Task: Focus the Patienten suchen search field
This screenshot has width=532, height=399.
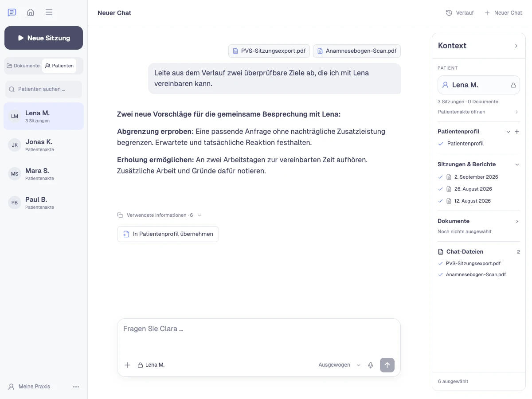Action: 43,89
